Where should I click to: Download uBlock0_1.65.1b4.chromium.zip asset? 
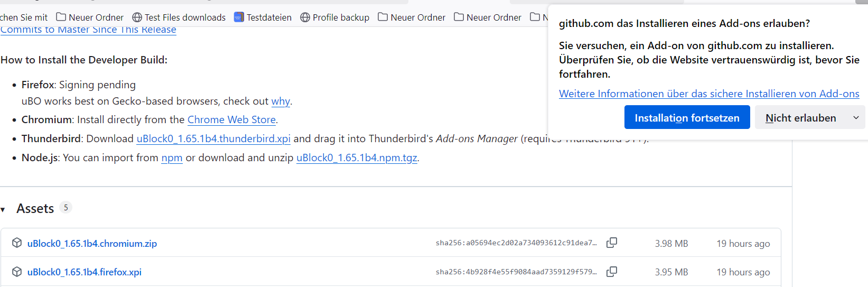92,244
